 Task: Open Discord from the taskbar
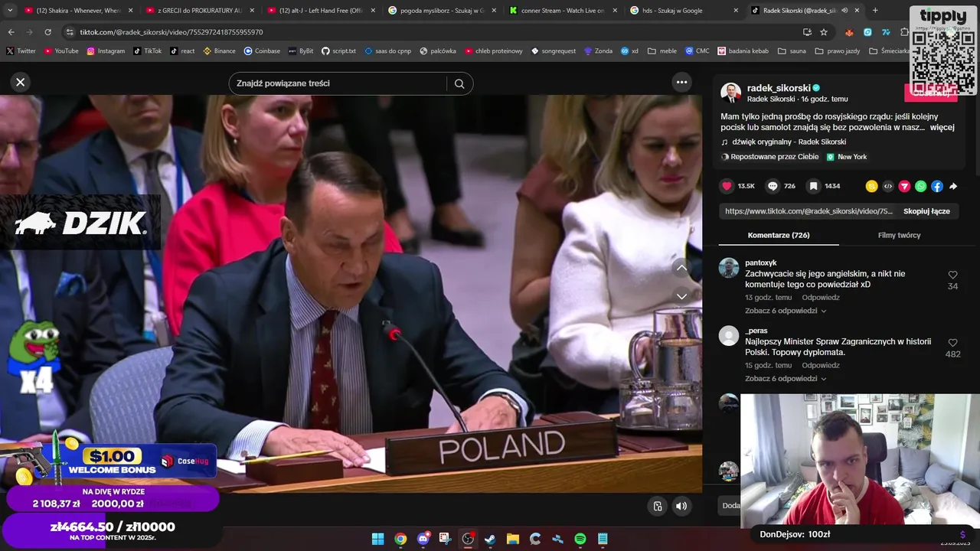(423, 539)
